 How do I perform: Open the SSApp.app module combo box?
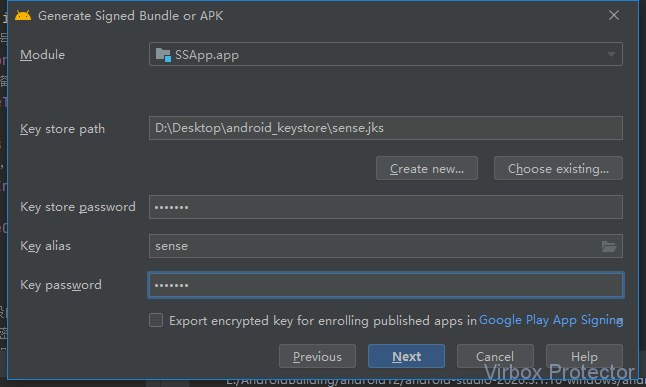[x=386, y=54]
